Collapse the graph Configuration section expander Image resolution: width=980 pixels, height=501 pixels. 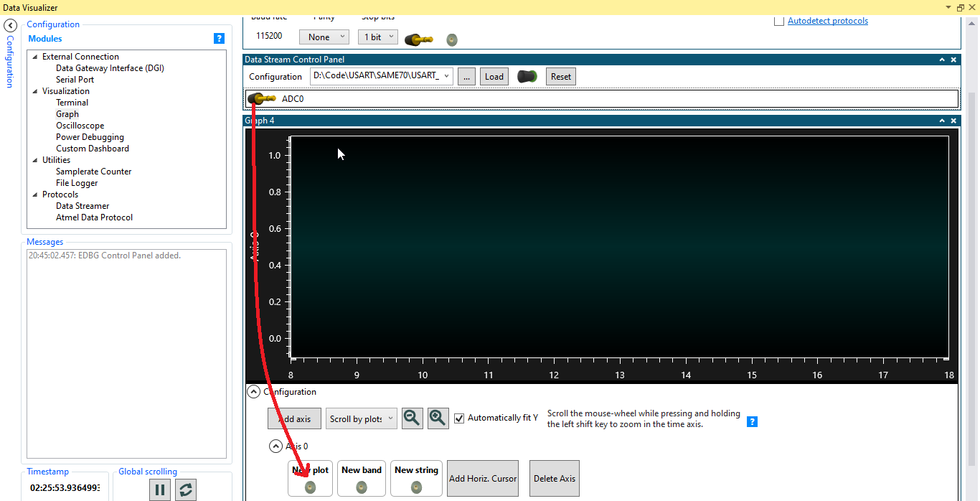(x=253, y=392)
